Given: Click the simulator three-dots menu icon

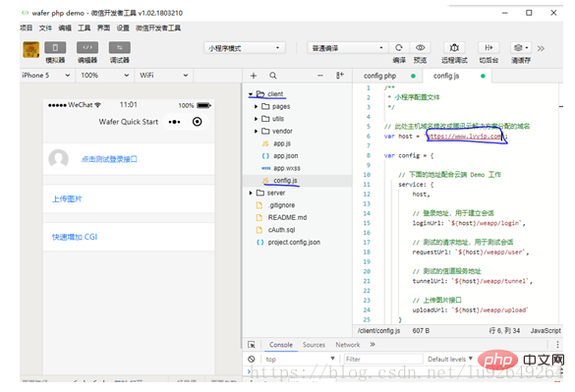Looking at the screenshot, I should (x=175, y=122).
